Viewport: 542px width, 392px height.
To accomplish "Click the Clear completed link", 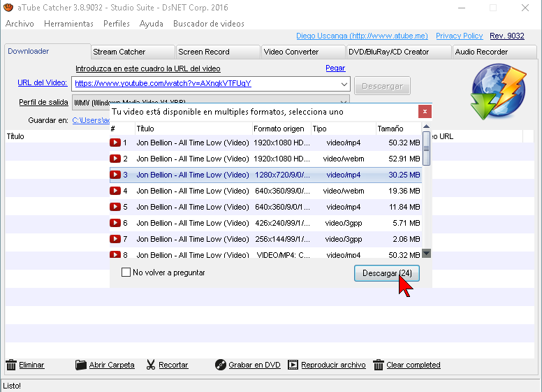I will coord(413,365).
